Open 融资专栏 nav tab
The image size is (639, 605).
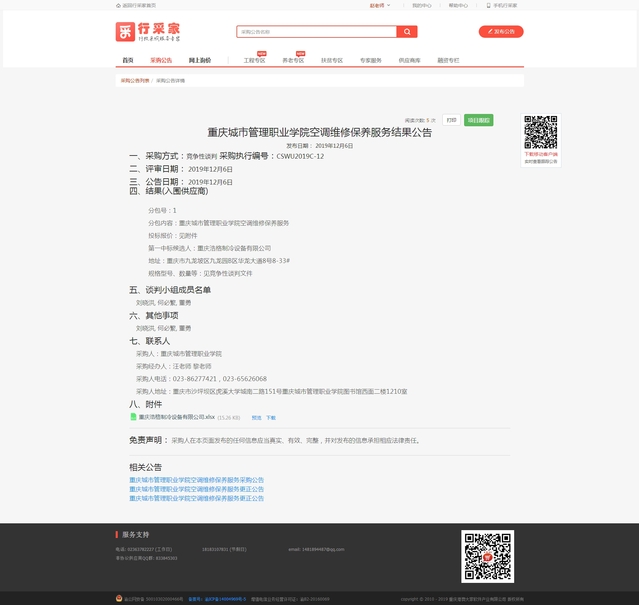pyautogui.click(x=448, y=60)
